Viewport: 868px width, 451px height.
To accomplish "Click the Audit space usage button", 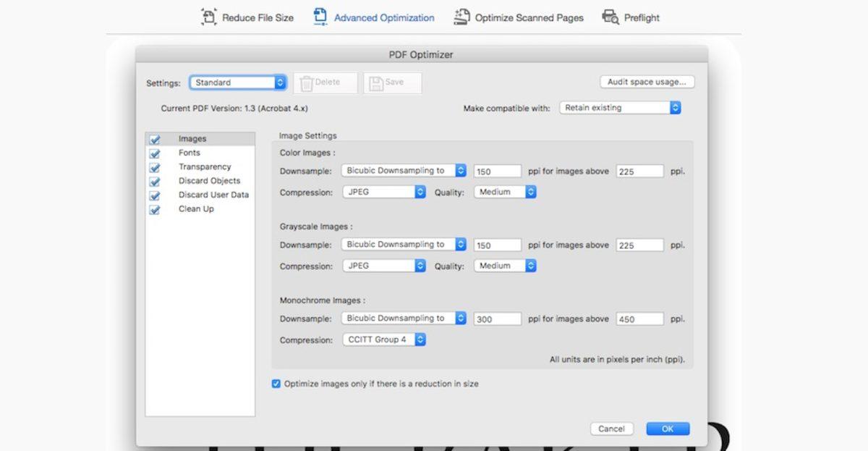I will (647, 81).
